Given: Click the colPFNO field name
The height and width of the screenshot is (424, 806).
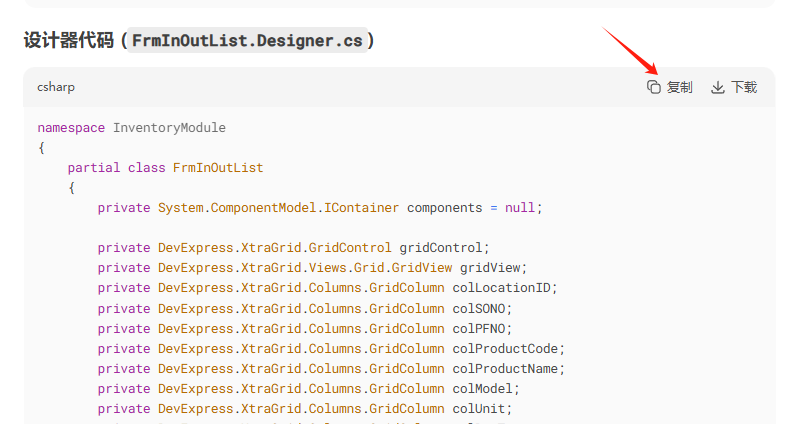Looking at the screenshot, I should point(481,328).
